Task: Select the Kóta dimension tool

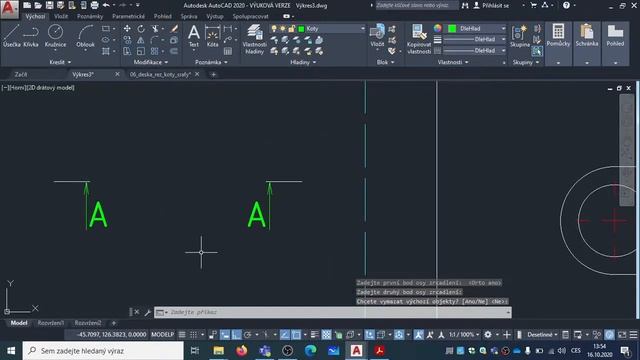Action: click(213, 36)
